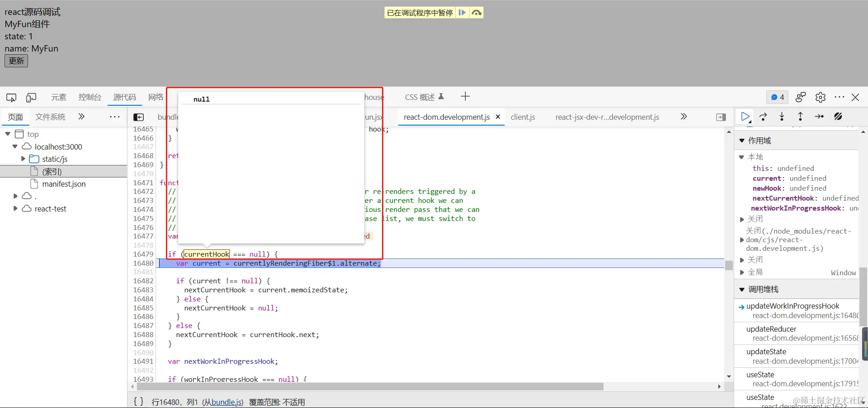Toggle device emulation icon
Image resolution: width=868 pixels, height=408 pixels.
(31, 97)
